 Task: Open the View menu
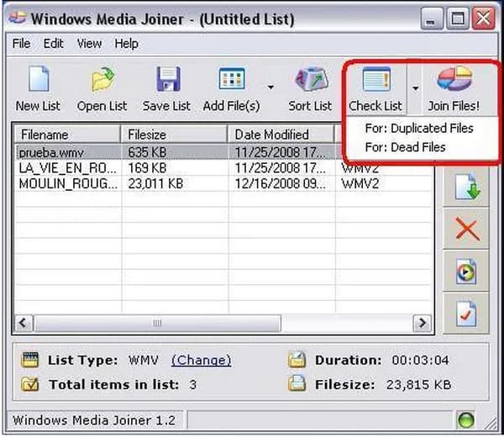89,44
